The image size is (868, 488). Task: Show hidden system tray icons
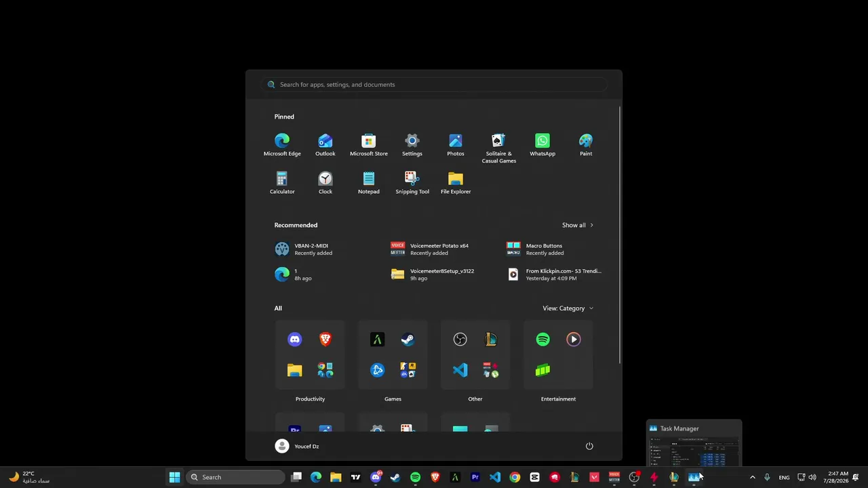click(x=752, y=477)
